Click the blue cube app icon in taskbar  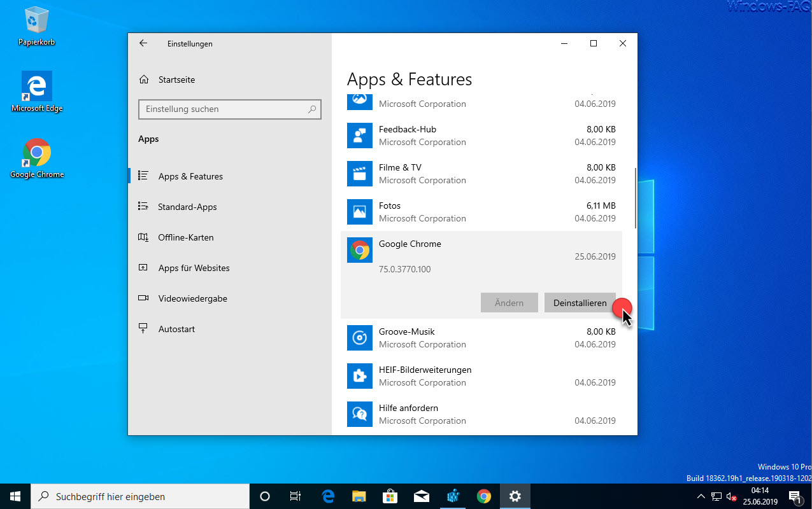coord(453,496)
